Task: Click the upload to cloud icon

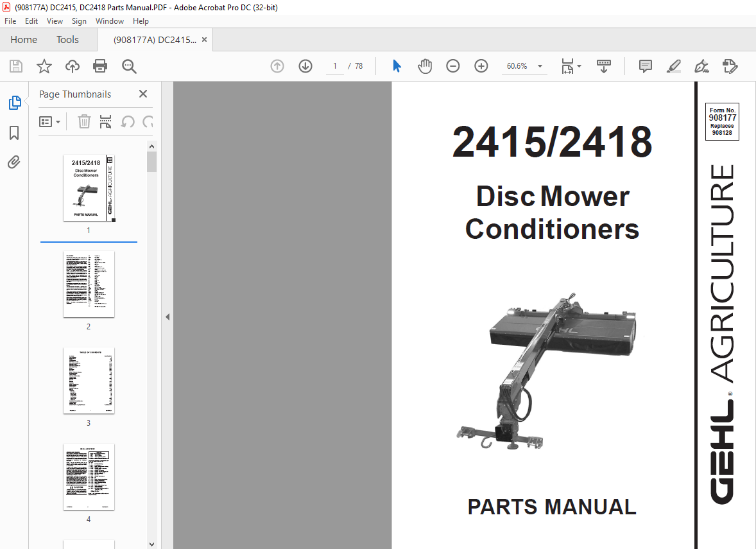Action: pyautogui.click(x=73, y=66)
